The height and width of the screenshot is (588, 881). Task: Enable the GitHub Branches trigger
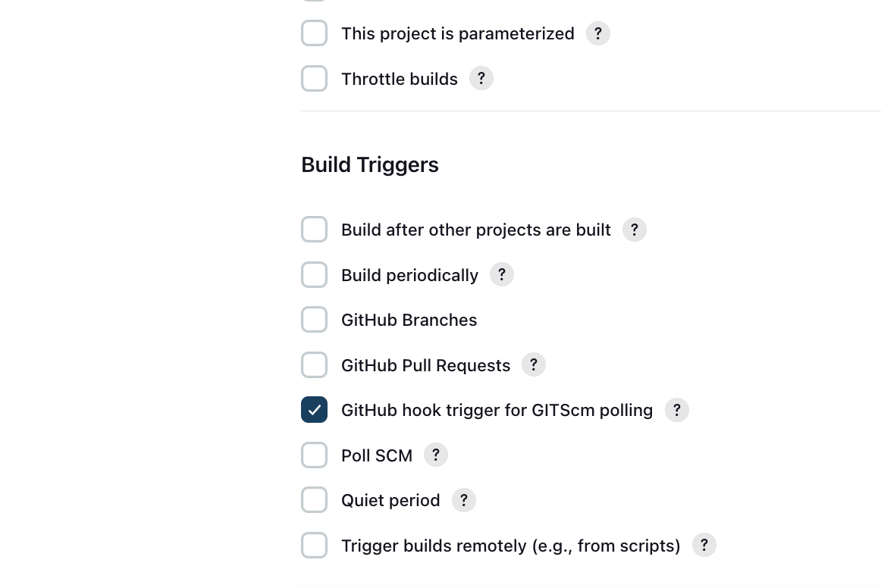tap(314, 320)
